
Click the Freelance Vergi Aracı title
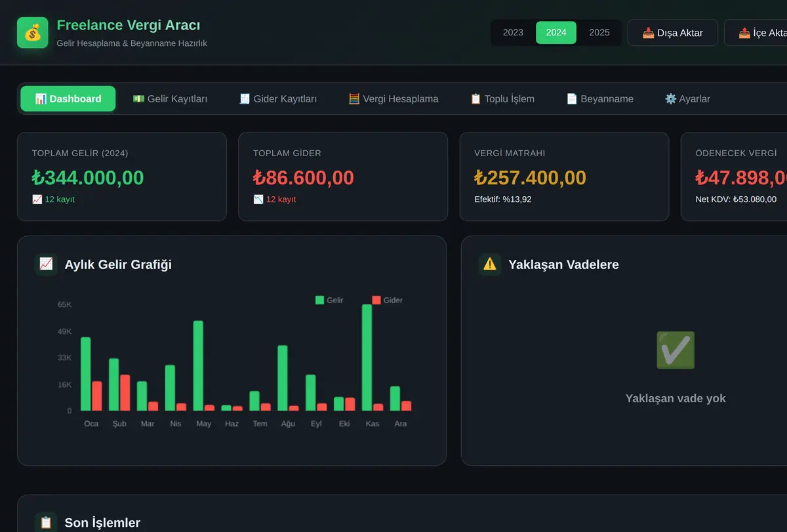[x=129, y=25]
